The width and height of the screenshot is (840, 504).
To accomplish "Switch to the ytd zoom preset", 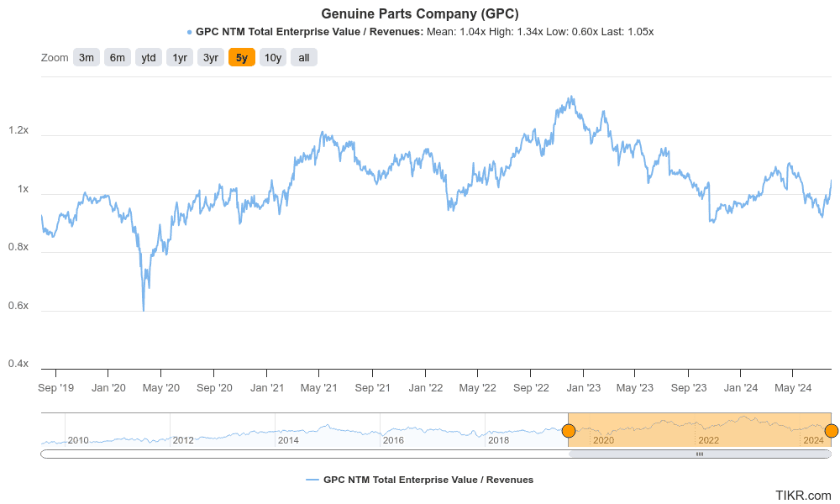I will click(148, 57).
